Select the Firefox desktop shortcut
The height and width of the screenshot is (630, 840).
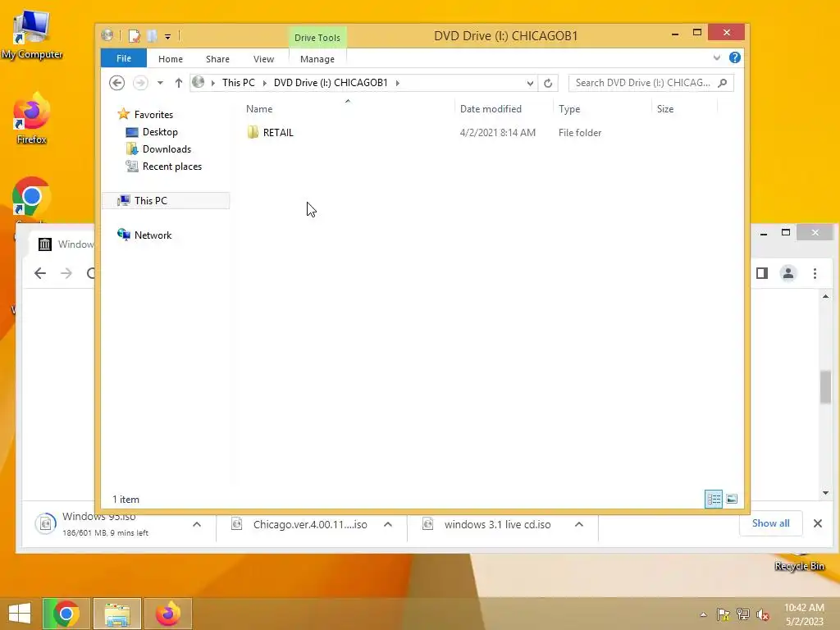point(32,119)
